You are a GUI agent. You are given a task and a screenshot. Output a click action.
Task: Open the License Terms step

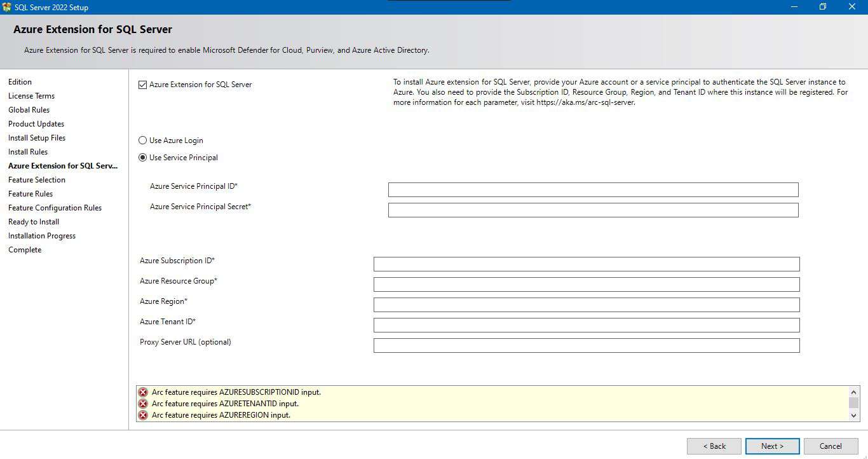[31, 96]
